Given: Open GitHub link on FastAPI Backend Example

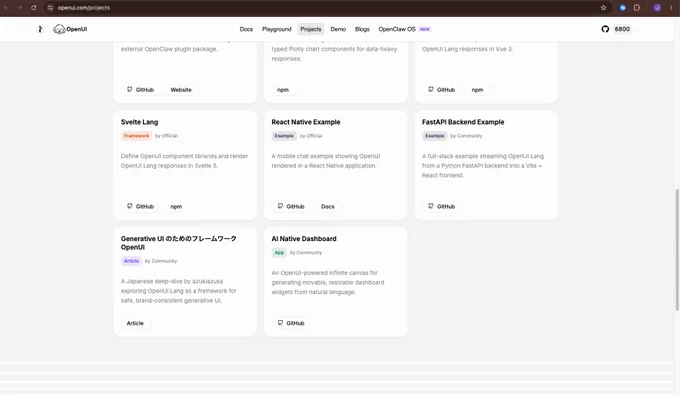Looking at the screenshot, I should pyautogui.click(x=441, y=207).
